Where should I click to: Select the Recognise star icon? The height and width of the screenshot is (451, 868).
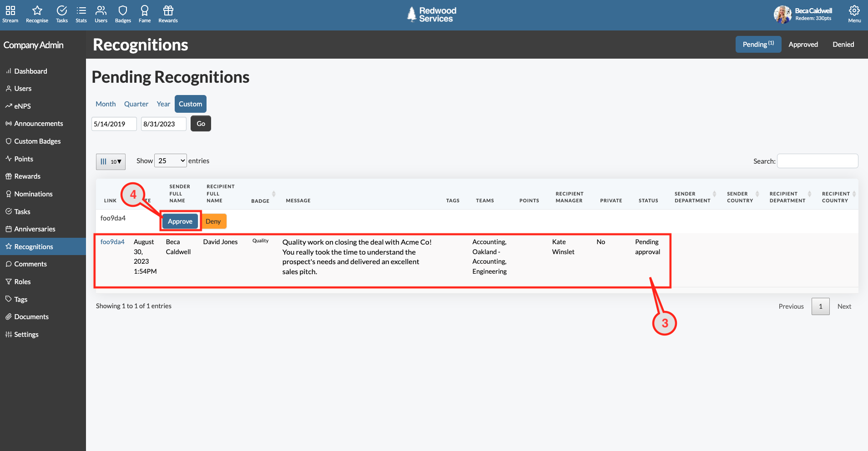pyautogui.click(x=36, y=14)
